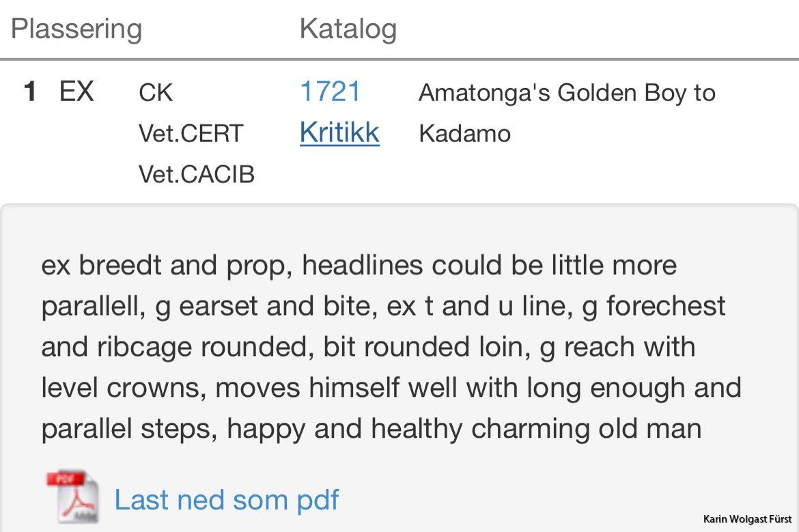This screenshot has height=532, width=799.
Task: Click the bold placement number 1
Action: coord(30,92)
